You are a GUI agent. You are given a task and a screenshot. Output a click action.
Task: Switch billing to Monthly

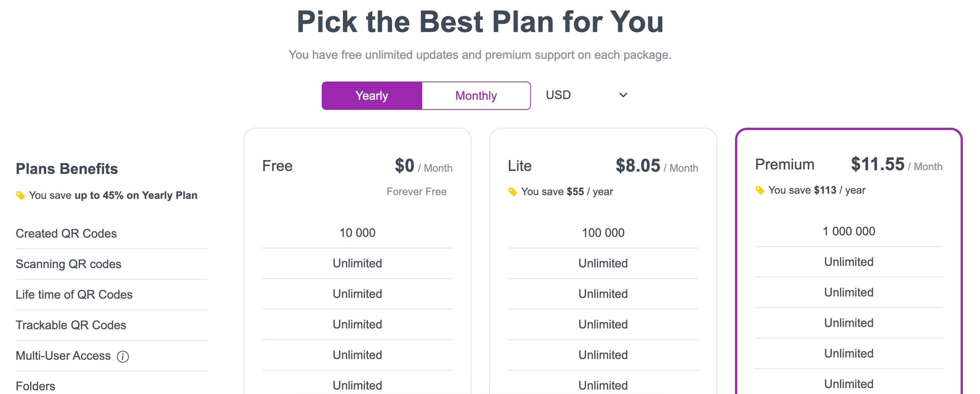476,96
